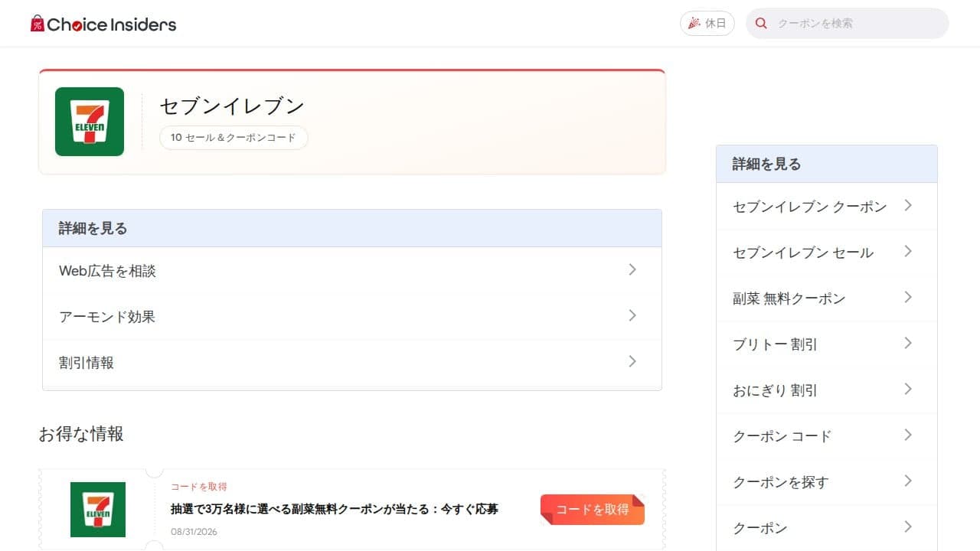Click the Choice Insiders shopping bag logo

[103, 24]
